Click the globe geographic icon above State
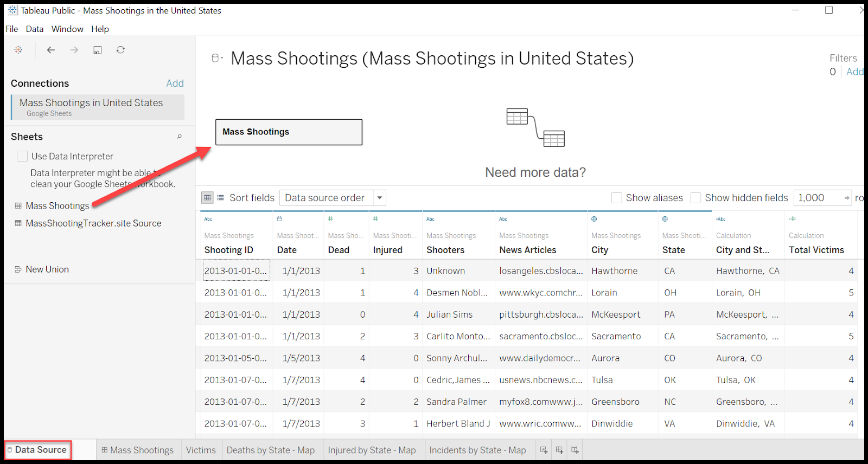Image resolution: width=868 pixels, height=464 pixels. click(x=665, y=219)
